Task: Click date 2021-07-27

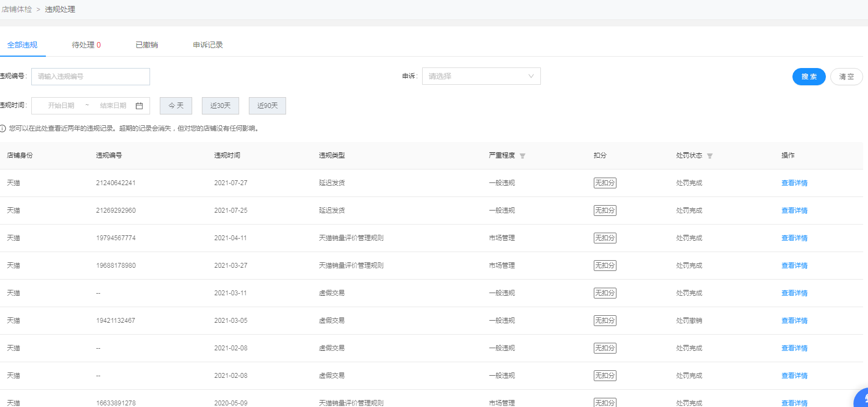Action: [230, 183]
